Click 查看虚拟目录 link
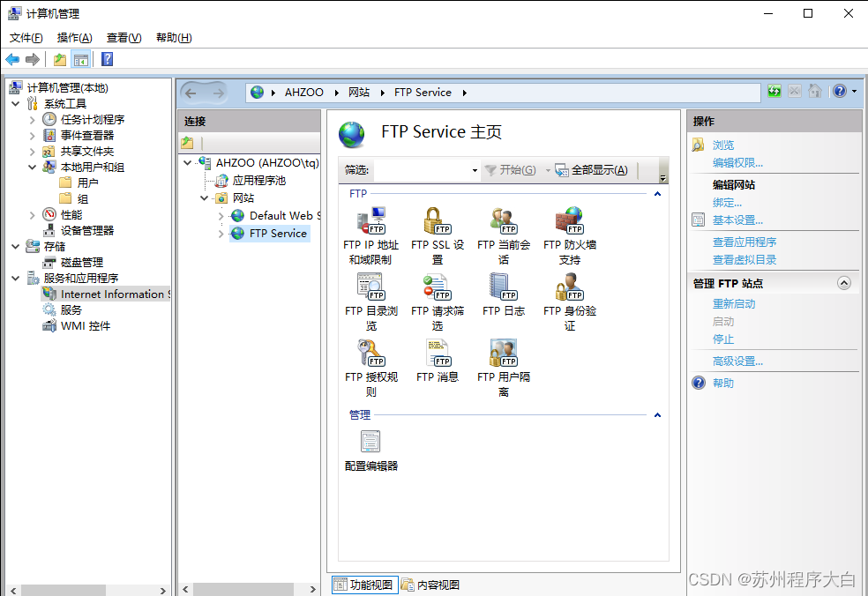The image size is (868, 596). (x=744, y=259)
